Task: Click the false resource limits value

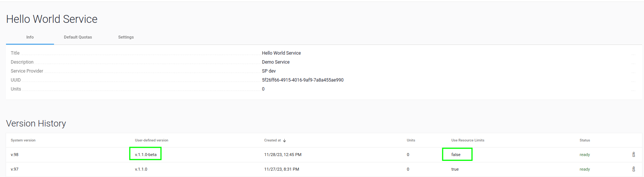Action: (456, 155)
